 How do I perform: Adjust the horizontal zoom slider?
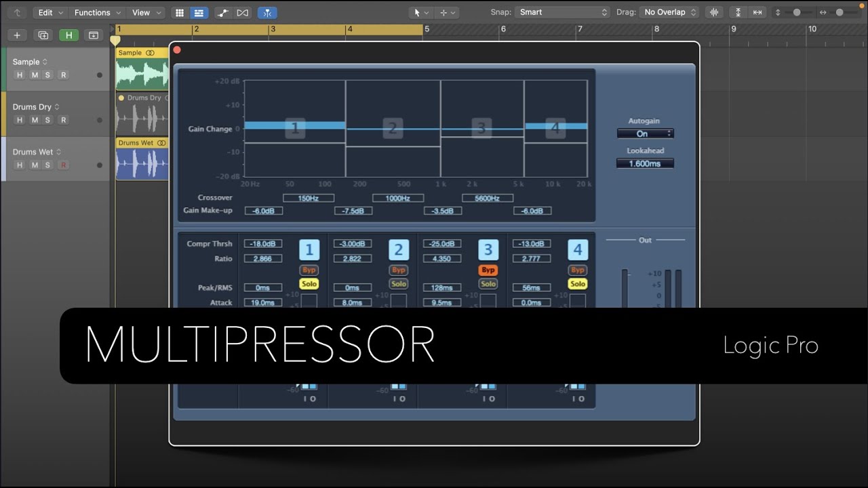[x=841, y=12]
